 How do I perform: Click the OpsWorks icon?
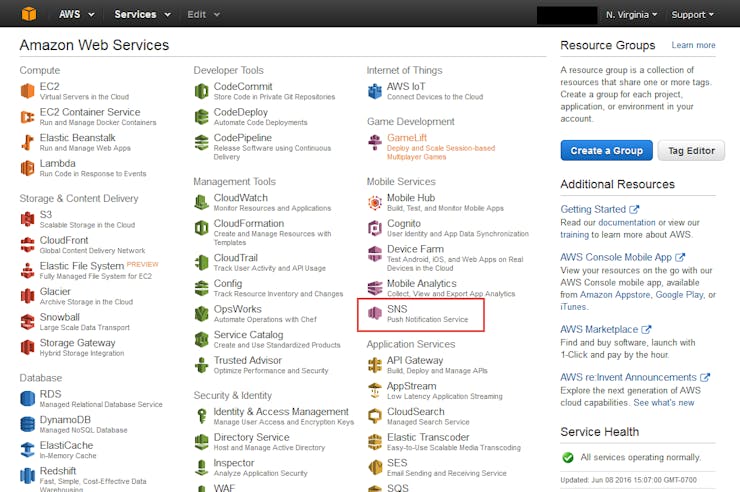coord(202,313)
